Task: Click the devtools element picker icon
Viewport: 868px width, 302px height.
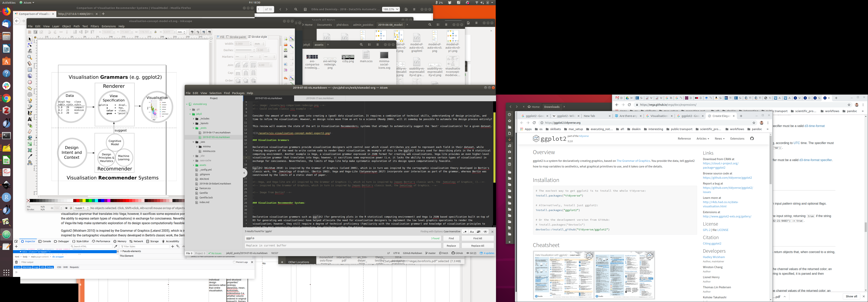Action: [x=16, y=241]
